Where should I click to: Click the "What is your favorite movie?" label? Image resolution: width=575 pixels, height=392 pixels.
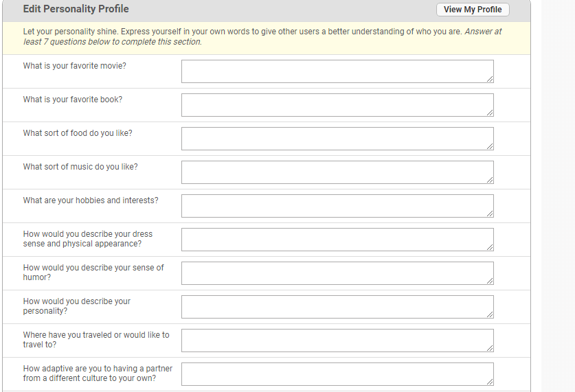[74, 66]
